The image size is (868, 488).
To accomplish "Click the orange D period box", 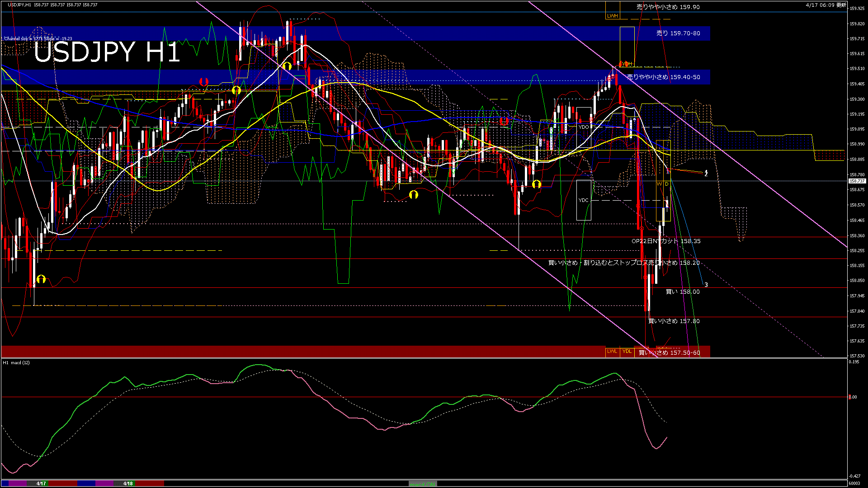I will (667, 184).
